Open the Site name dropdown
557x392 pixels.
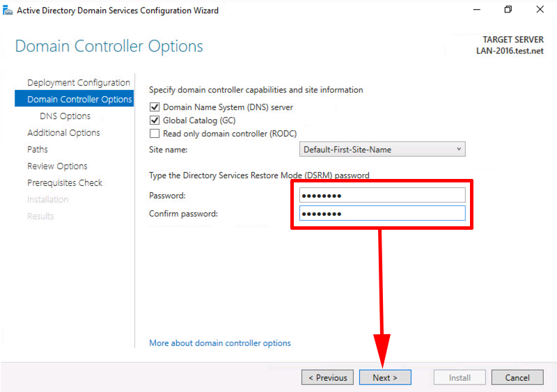[382, 149]
